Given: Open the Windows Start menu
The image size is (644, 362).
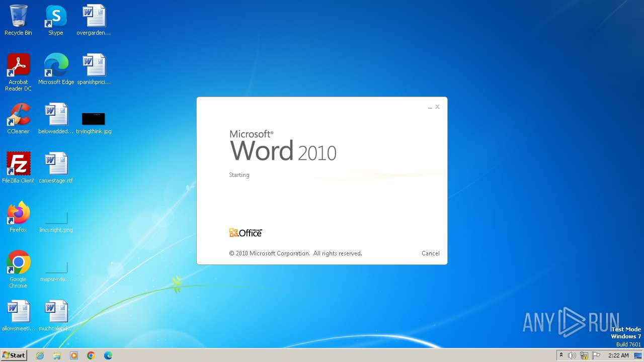Looking at the screenshot, I should tap(14, 355).
